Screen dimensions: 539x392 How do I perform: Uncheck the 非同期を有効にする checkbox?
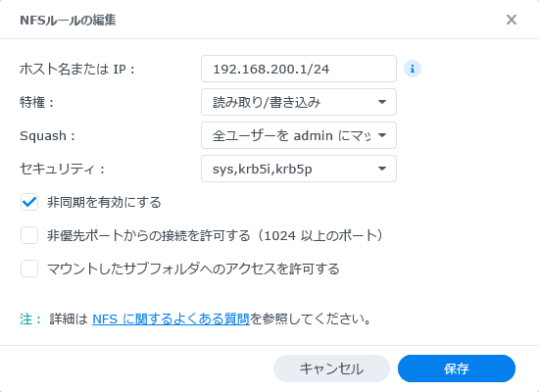(29, 202)
